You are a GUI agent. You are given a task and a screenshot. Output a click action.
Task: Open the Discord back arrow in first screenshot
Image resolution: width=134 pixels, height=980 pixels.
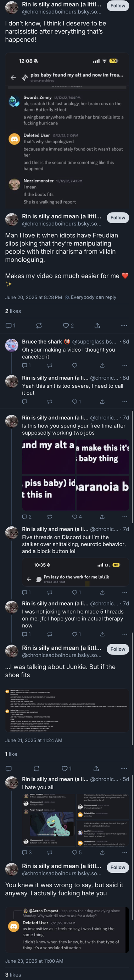coord(13,78)
